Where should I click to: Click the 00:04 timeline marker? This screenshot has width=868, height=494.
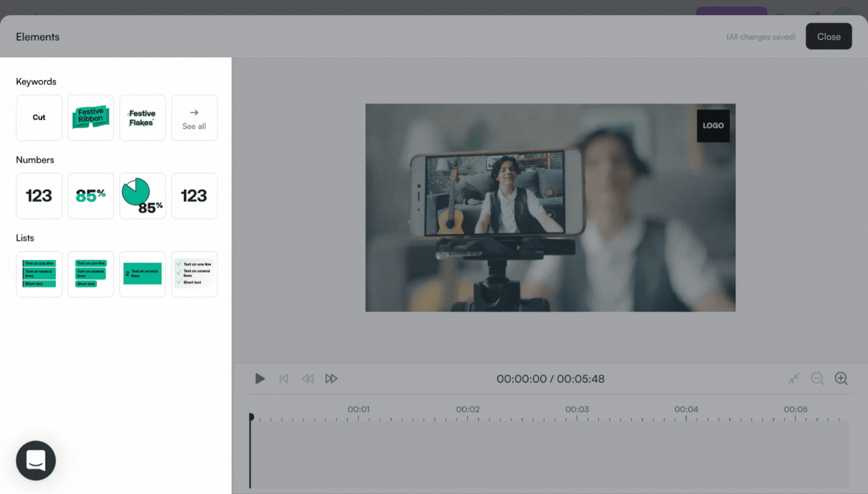pyautogui.click(x=686, y=409)
